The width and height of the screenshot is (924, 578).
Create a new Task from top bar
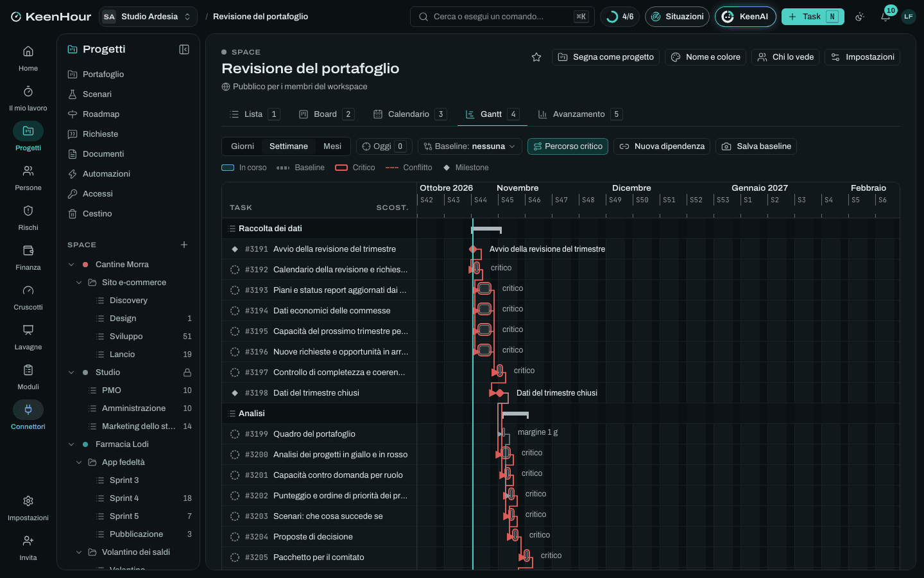point(813,17)
